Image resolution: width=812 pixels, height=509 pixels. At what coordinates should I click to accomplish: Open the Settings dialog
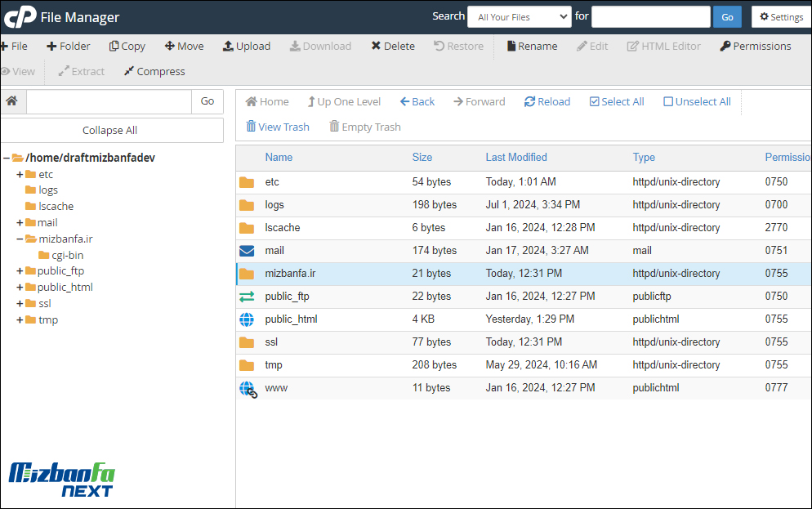coord(782,17)
